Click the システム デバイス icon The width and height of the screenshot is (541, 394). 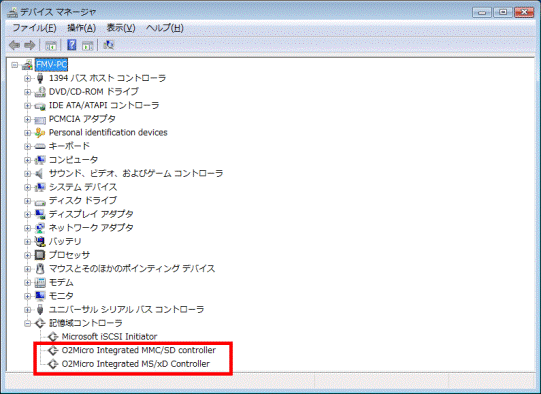[40, 187]
